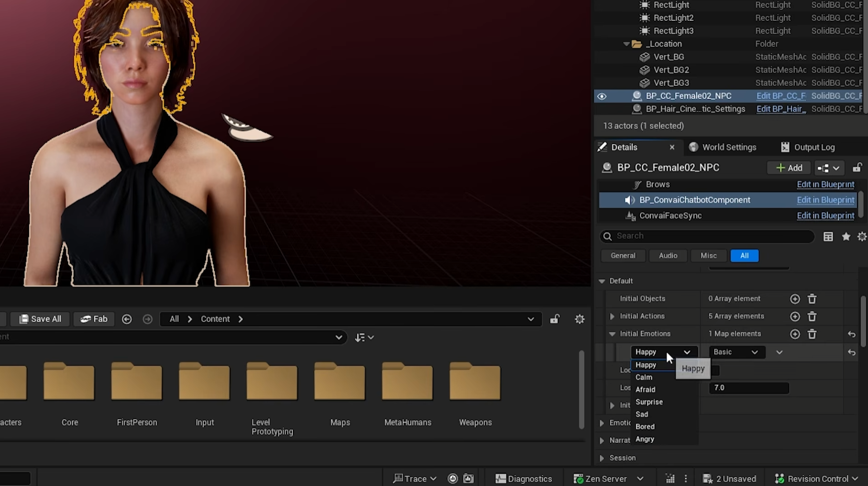Toggle favorites star in Details panel

(x=846, y=236)
